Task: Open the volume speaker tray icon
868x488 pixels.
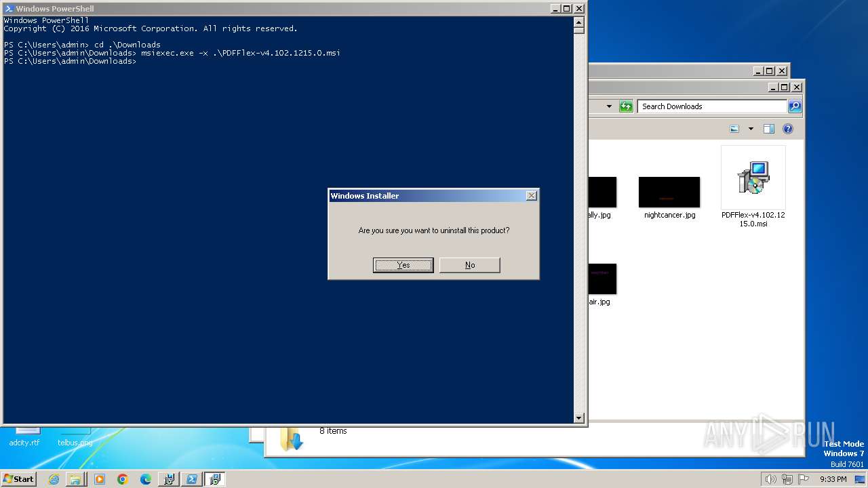Action: point(770,479)
